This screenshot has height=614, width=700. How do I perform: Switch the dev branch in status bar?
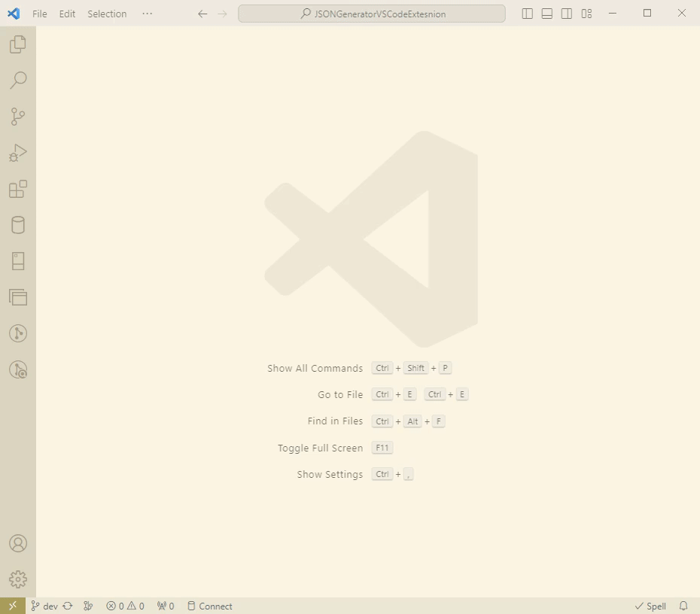pos(44,606)
